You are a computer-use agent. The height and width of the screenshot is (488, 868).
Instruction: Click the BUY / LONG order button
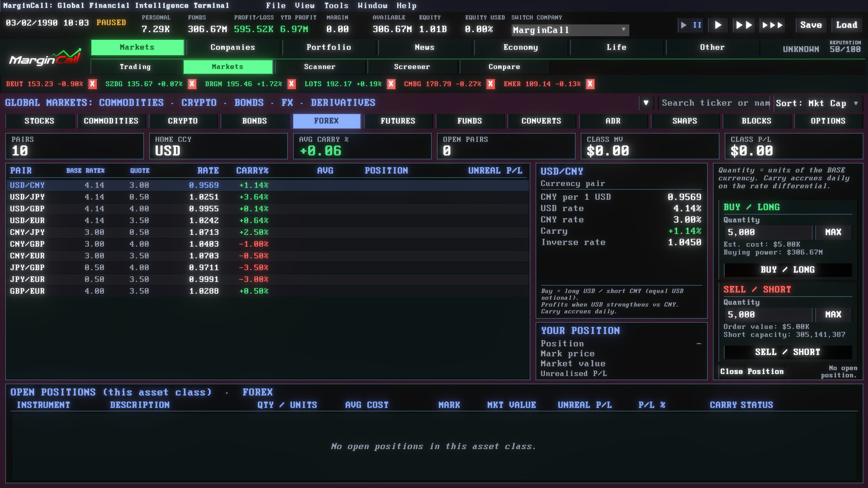click(x=788, y=270)
